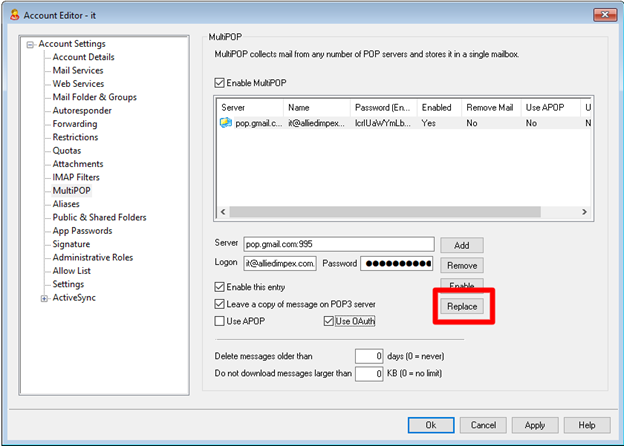Click Remove to delete server entry
The height and width of the screenshot is (446, 624).
(x=462, y=266)
